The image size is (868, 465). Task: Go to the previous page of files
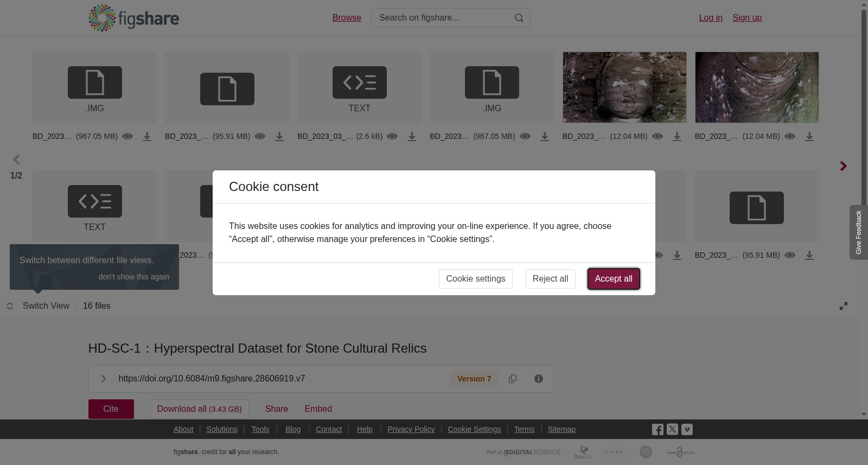[x=16, y=160]
